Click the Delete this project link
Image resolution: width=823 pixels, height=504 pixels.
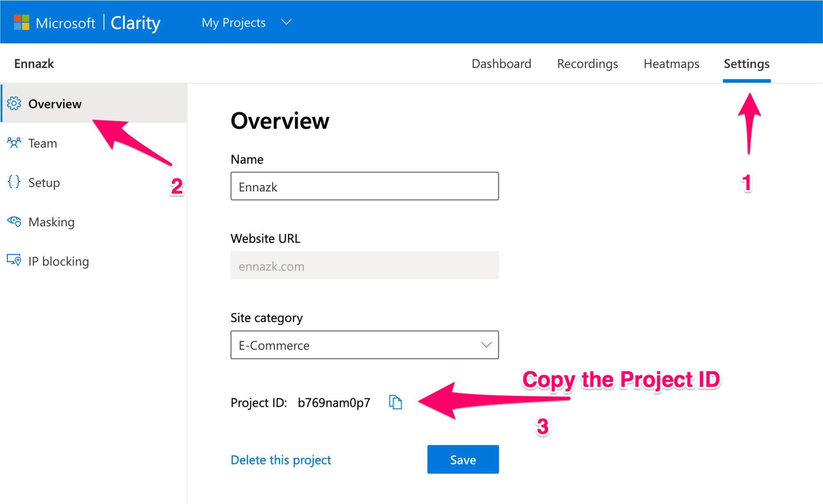(281, 460)
